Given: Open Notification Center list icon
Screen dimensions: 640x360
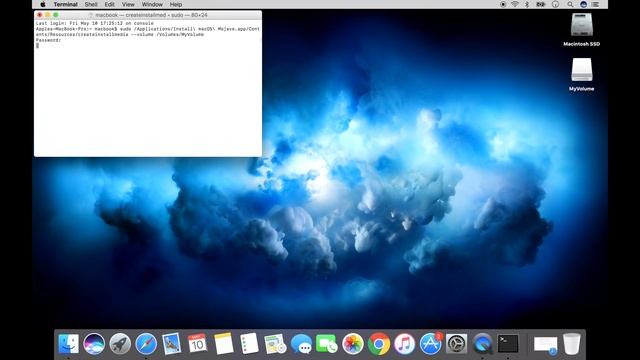Looking at the screenshot, I should point(596,4).
